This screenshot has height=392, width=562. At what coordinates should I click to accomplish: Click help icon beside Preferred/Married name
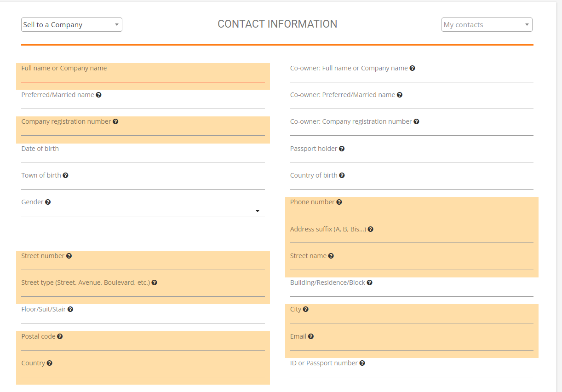point(98,95)
